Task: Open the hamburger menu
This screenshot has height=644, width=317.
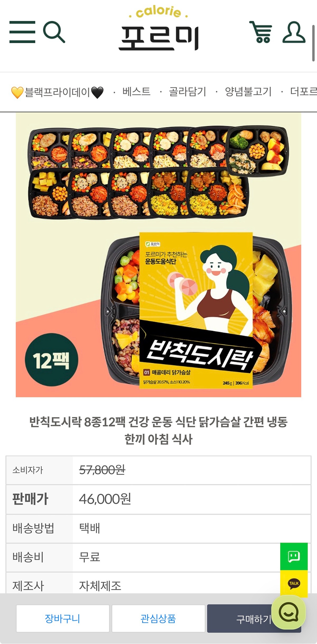Action: pos(22,32)
